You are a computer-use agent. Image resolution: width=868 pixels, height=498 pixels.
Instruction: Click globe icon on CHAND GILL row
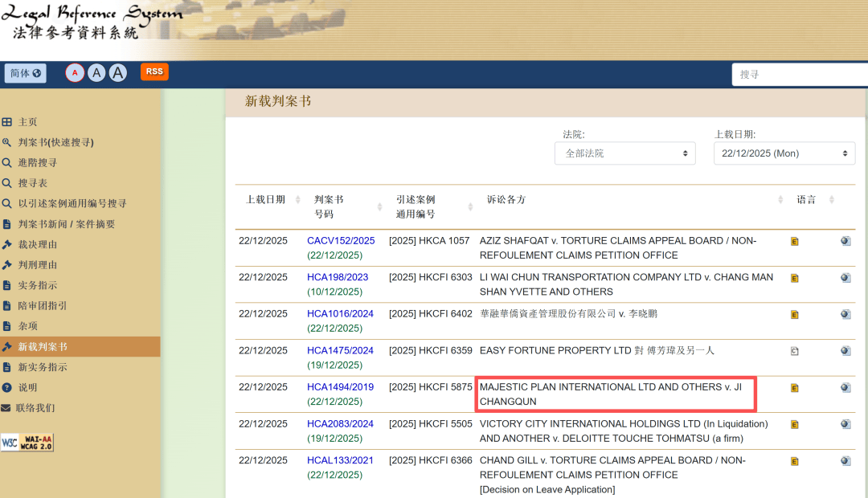pyautogui.click(x=845, y=460)
